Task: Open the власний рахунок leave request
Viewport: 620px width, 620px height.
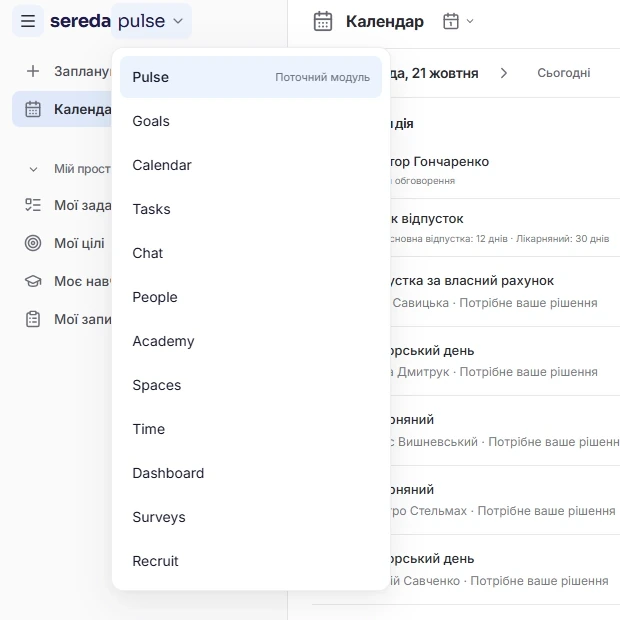Action: [x=505, y=292]
